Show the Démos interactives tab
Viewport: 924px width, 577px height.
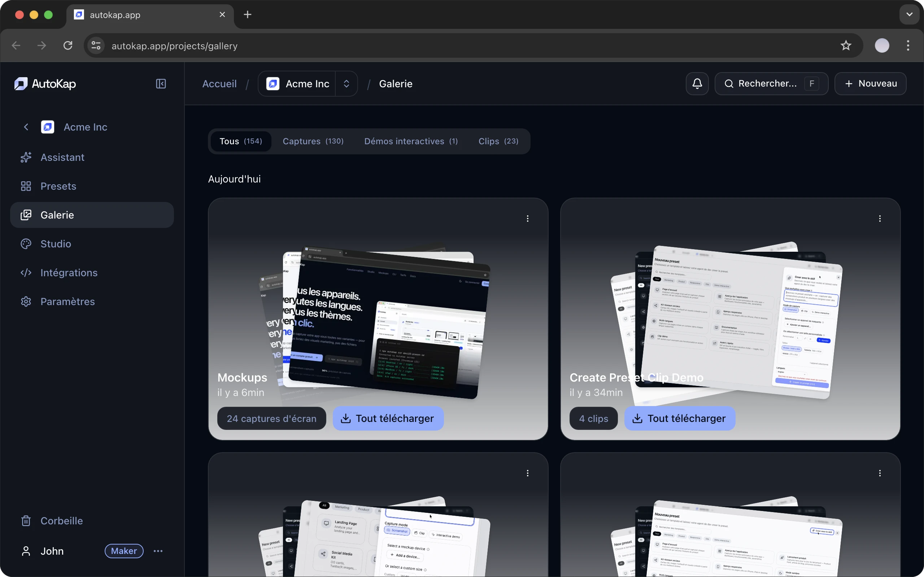pos(411,141)
